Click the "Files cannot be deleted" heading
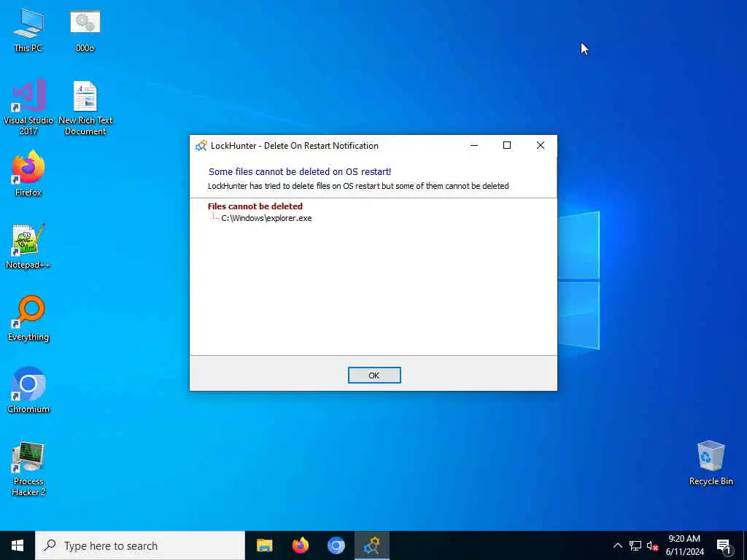Viewport: 747px width, 560px height. pyautogui.click(x=255, y=206)
